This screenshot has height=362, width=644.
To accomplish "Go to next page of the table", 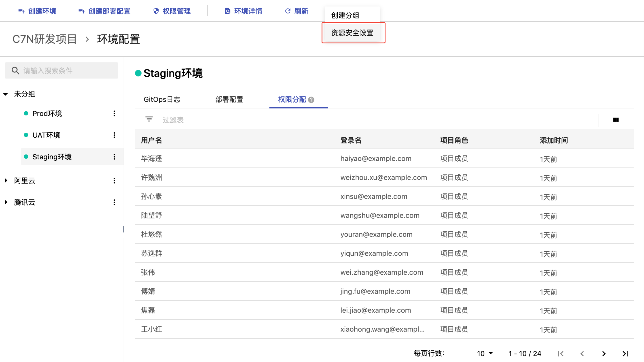I will (604, 353).
